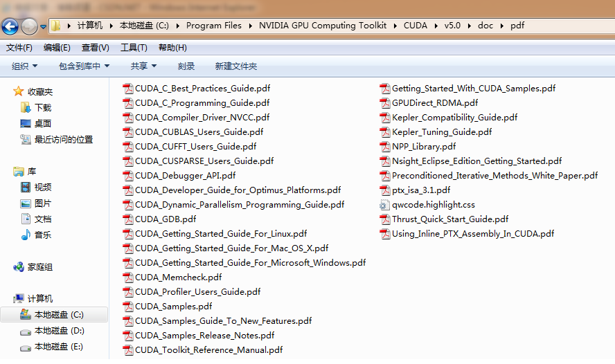Select Thrust_Quick_Start_Guide.pdf file name
This screenshot has width=615, height=364.
(450, 219)
